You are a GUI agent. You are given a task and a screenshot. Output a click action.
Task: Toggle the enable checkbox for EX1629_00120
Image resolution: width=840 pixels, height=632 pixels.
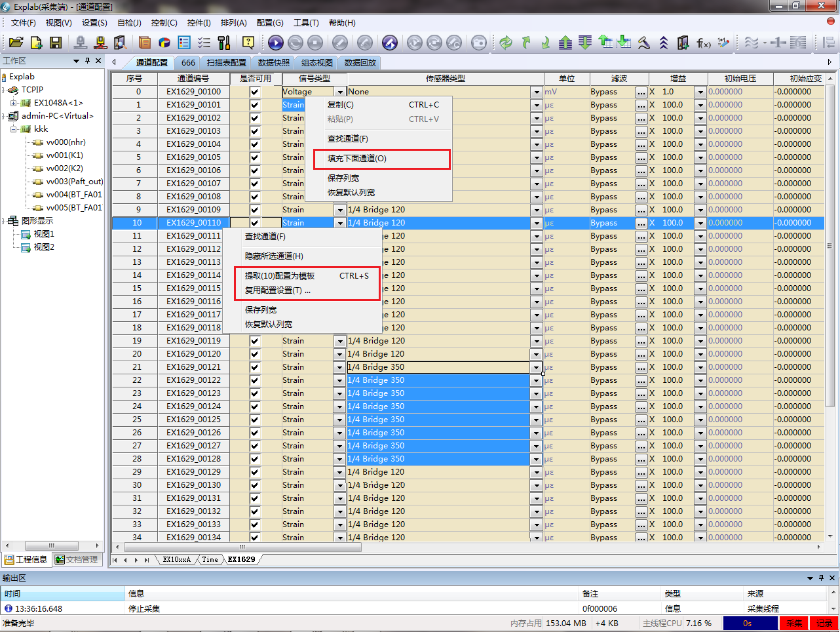click(255, 354)
